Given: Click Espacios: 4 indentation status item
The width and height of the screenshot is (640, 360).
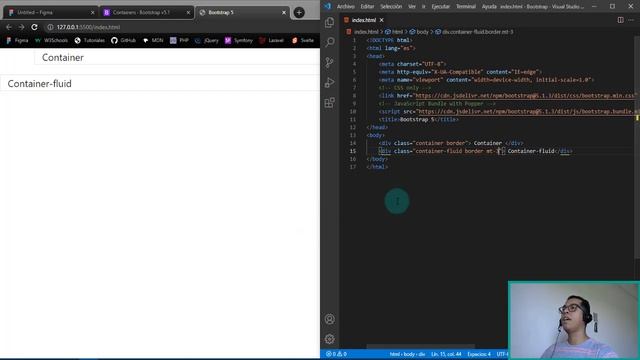Looking at the screenshot, I should [479, 354].
